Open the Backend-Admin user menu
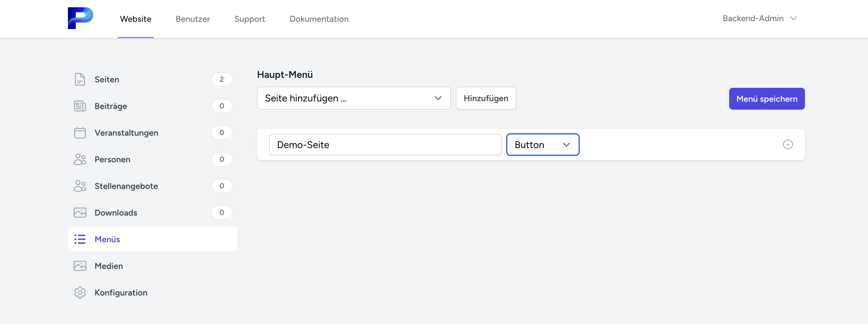This screenshot has height=324, width=868. 760,18
